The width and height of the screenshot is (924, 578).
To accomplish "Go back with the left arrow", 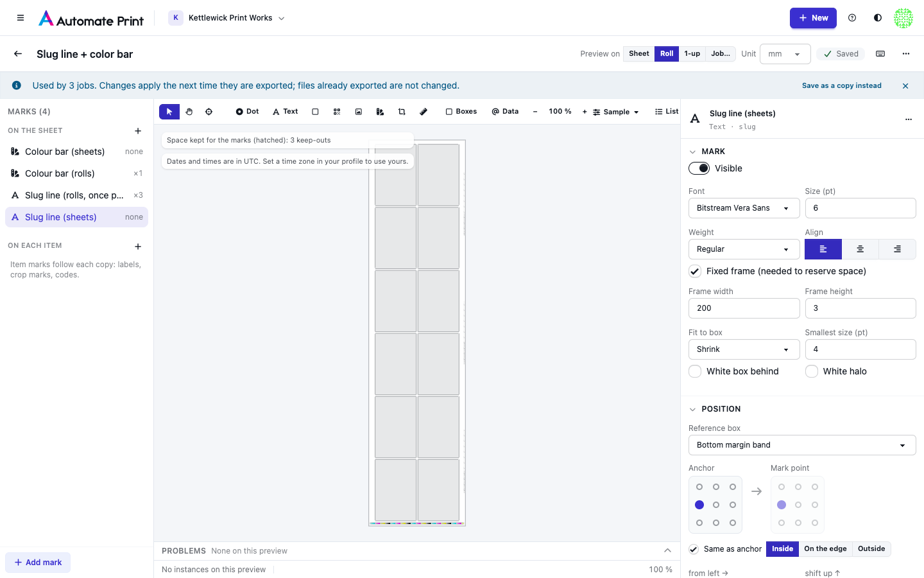I will coord(18,54).
